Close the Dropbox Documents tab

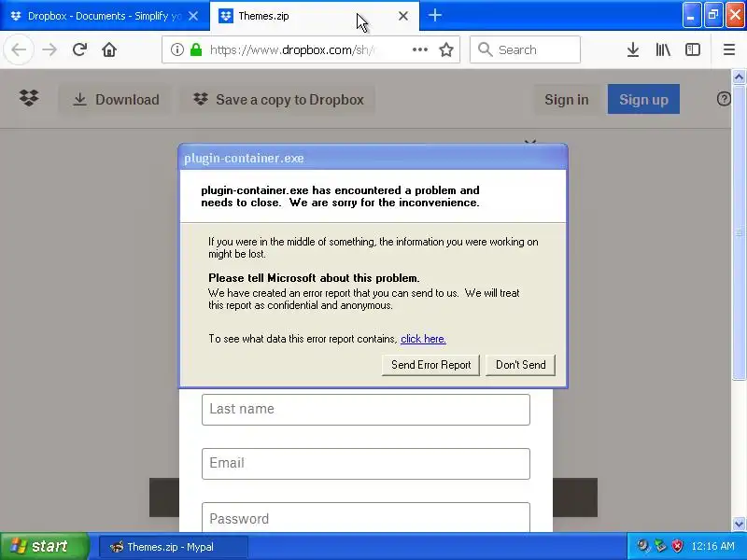click(193, 16)
